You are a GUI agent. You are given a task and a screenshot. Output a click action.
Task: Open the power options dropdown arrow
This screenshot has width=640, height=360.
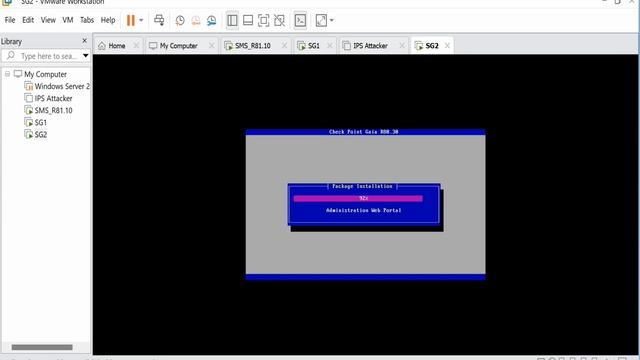point(141,20)
